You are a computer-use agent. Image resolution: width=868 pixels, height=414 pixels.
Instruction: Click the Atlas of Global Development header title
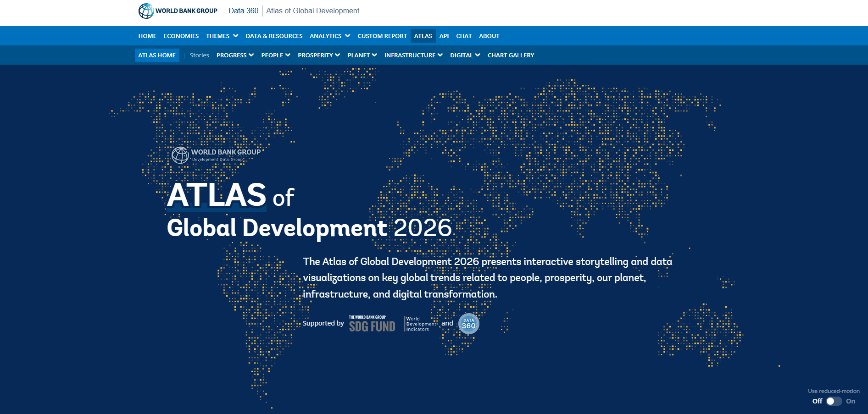point(313,11)
